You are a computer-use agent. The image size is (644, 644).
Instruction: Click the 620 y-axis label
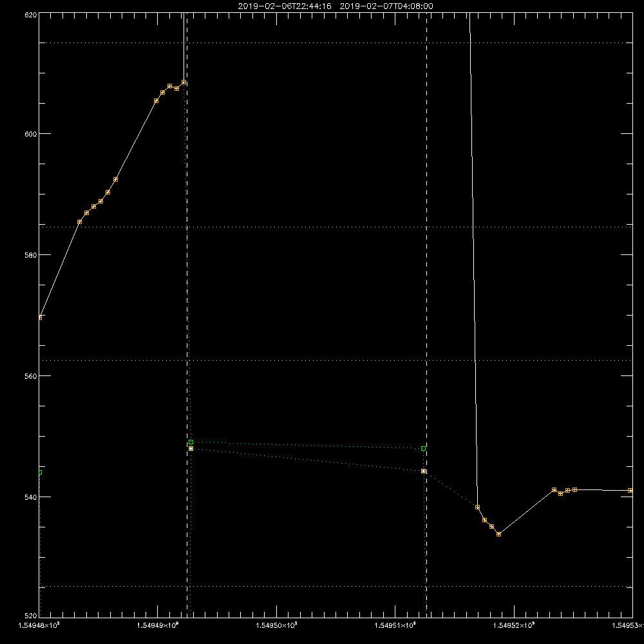point(31,15)
